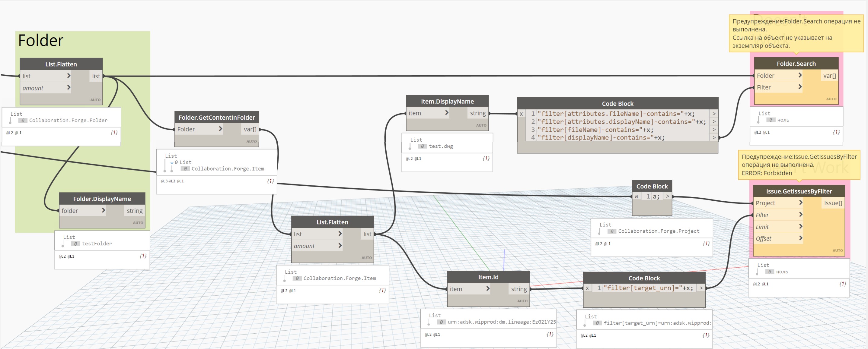Click x input port of the filter Code Block
Viewport: 868px width, 349px height.
(x=521, y=114)
